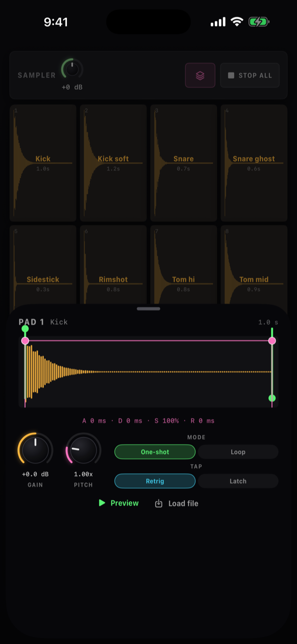Screen dimensions: 297x644
Task: Select the pink envelope start point
Action: click(x=25, y=341)
